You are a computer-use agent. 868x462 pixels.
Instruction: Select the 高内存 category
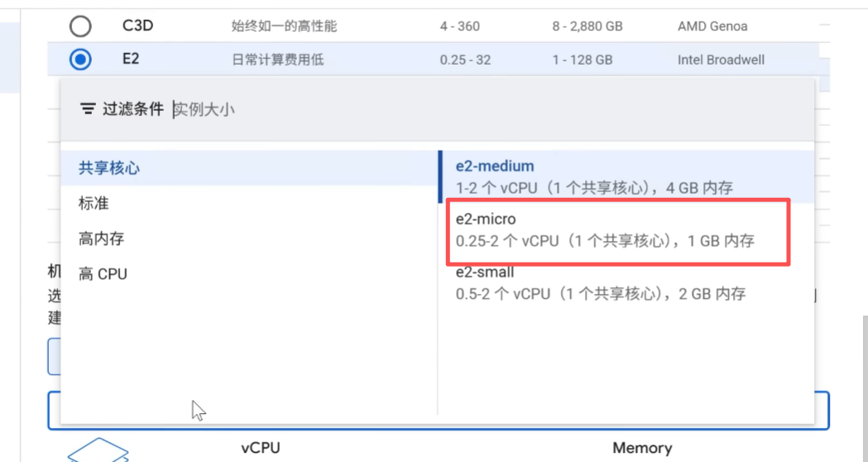click(101, 238)
